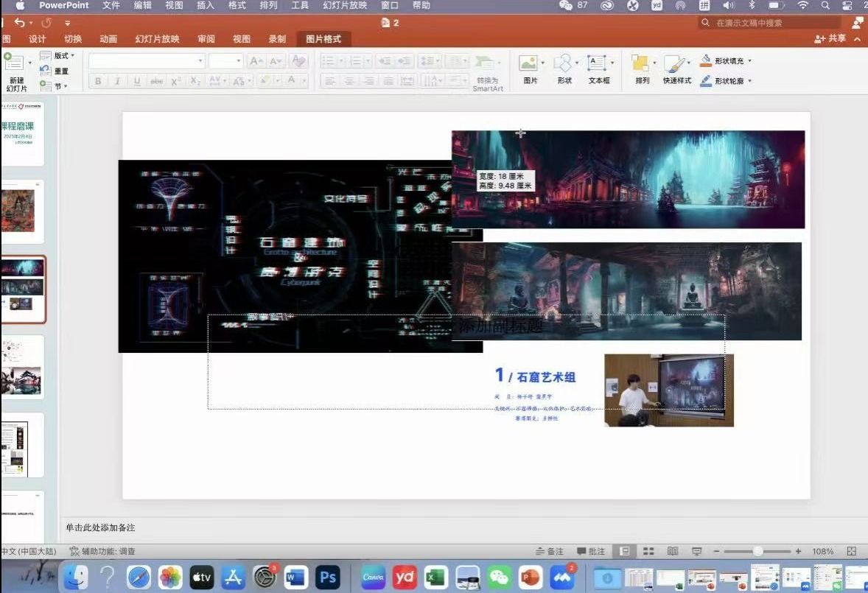Image resolution: width=868 pixels, height=593 pixels.
Task: Collapse the ribbon with the chevron
Action: [858, 39]
